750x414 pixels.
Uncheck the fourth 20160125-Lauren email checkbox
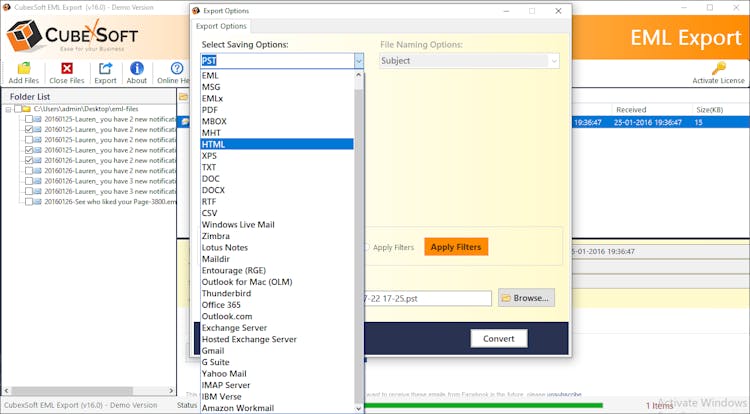(29, 150)
